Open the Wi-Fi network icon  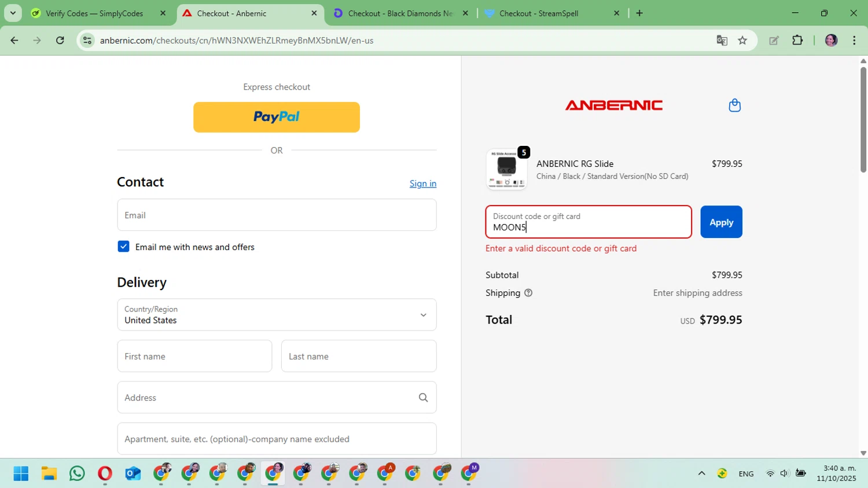coord(770,474)
